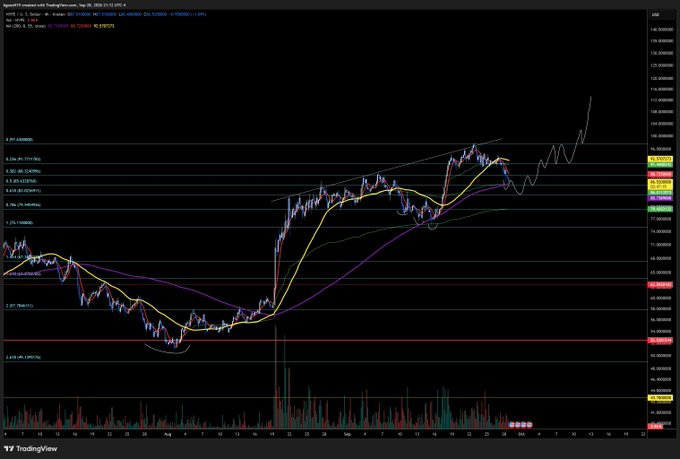Image resolution: width=680 pixels, height=459 pixels.
Task: Click the yellow 43.78 horizontal line price label
Action: pos(660,397)
